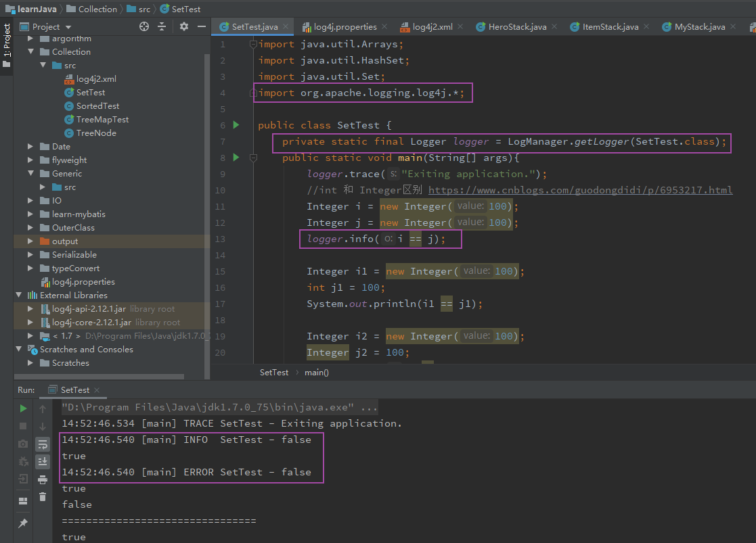
Task: Click the locate target icon in Project panel
Action: (x=143, y=26)
